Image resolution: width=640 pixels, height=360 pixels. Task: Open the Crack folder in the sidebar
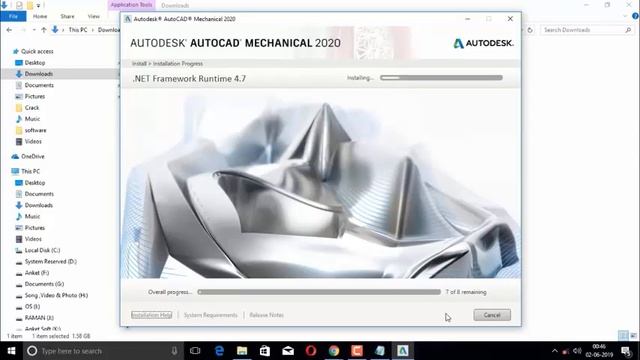click(31, 108)
